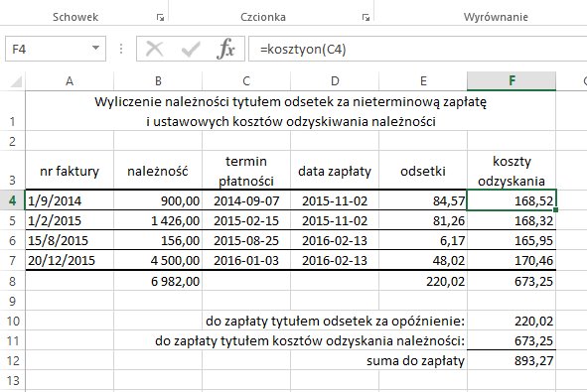The height and width of the screenshot is (392, 587).
Task: Select due date cell 2015-02-15
Action: (246, 220)
